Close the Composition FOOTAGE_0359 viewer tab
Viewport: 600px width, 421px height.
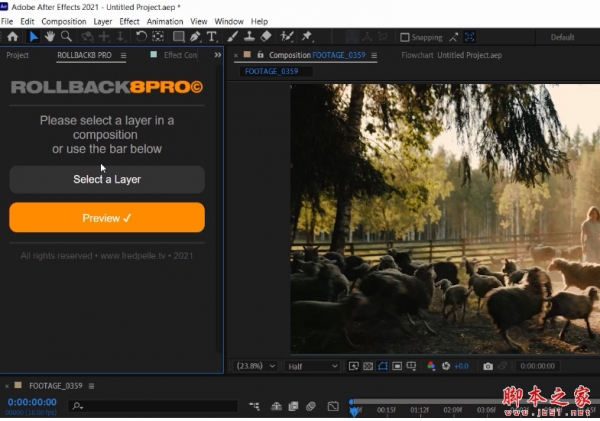(236, 55)
